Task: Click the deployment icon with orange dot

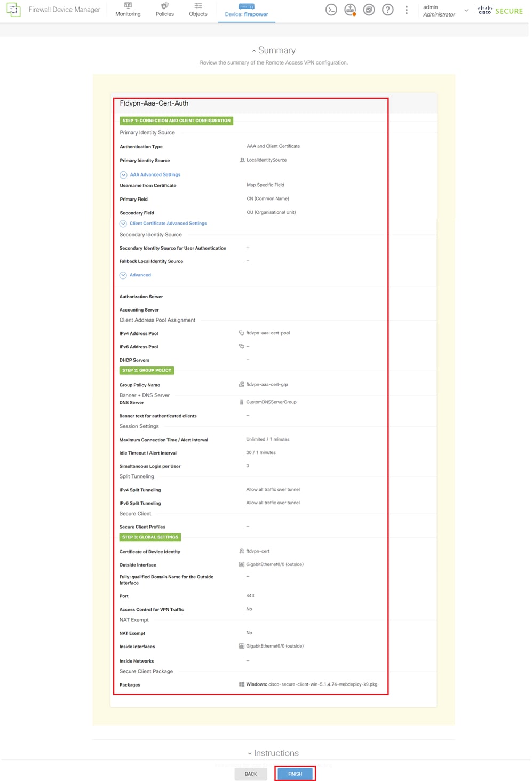Action: [350, 10]
